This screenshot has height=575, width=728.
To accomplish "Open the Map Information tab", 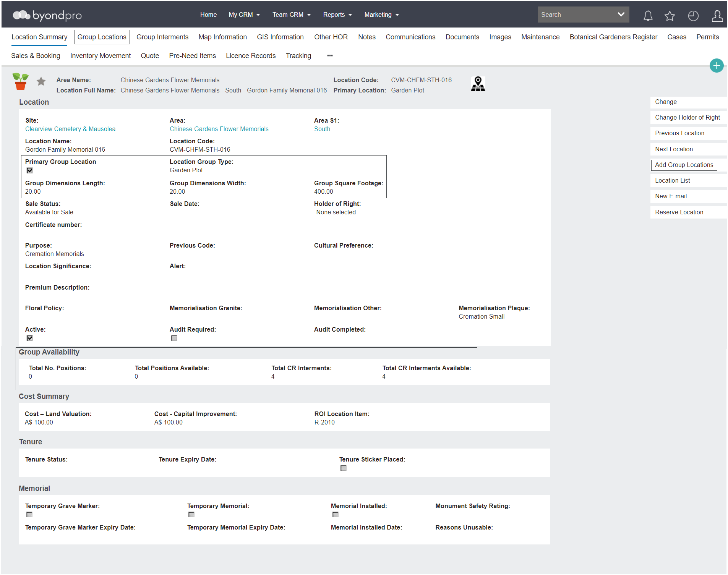I will [222, 37].
